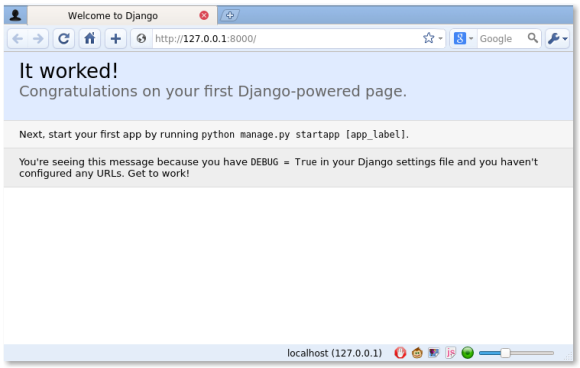The image size is (580, 368).
Task: Open a new tab with plus tab button
Action: click(x=230, y=16)
